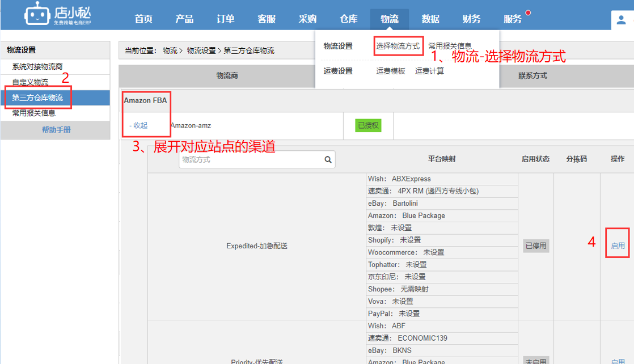Click 第三方仓库物流 in the breadcrumb
This screenshot has width=634, height=364.
pos(249,50)
